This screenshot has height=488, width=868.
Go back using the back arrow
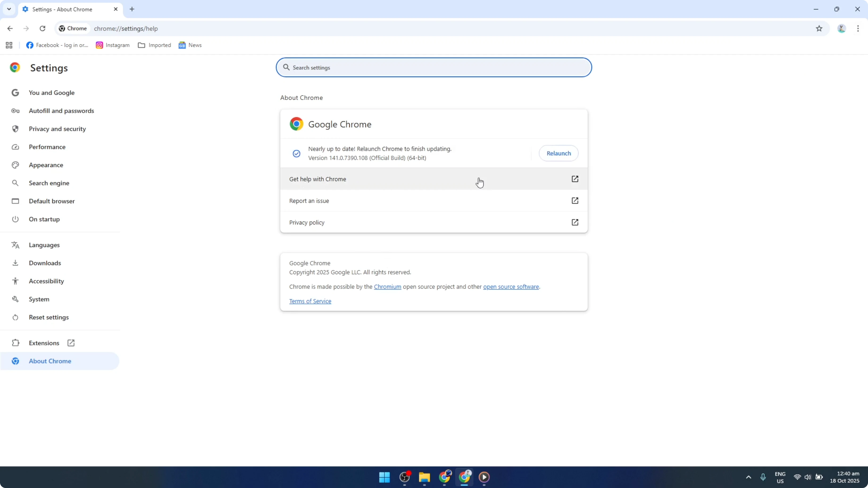pyautogui.click(x=10, y=29)
